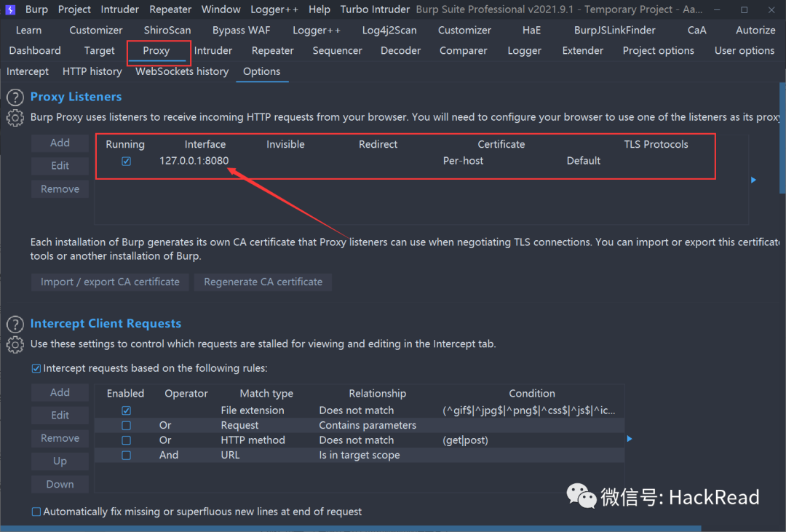
Task: Toggle Running checkbox for 127.0.0.1:8080 listener
Action: tap(127, 161)
